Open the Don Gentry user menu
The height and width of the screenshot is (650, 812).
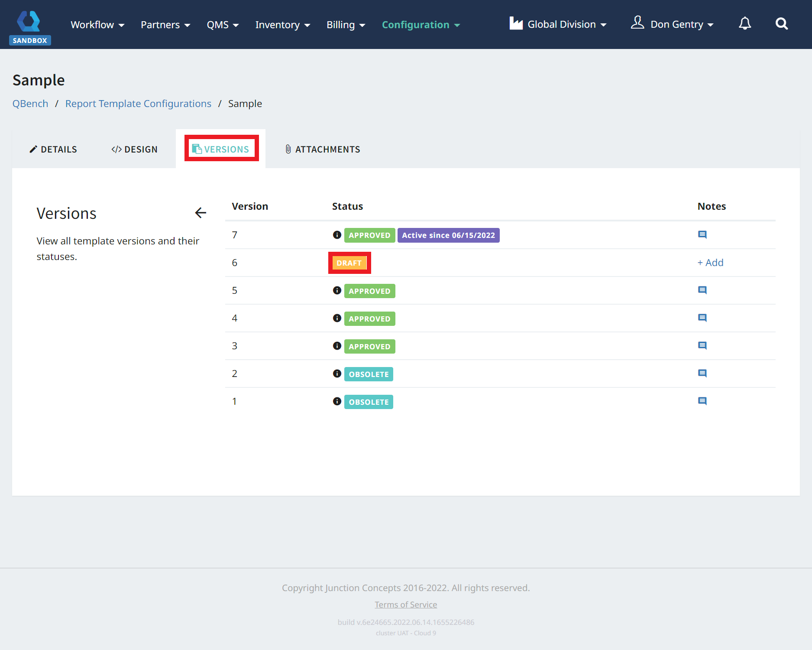click(672, 24)
